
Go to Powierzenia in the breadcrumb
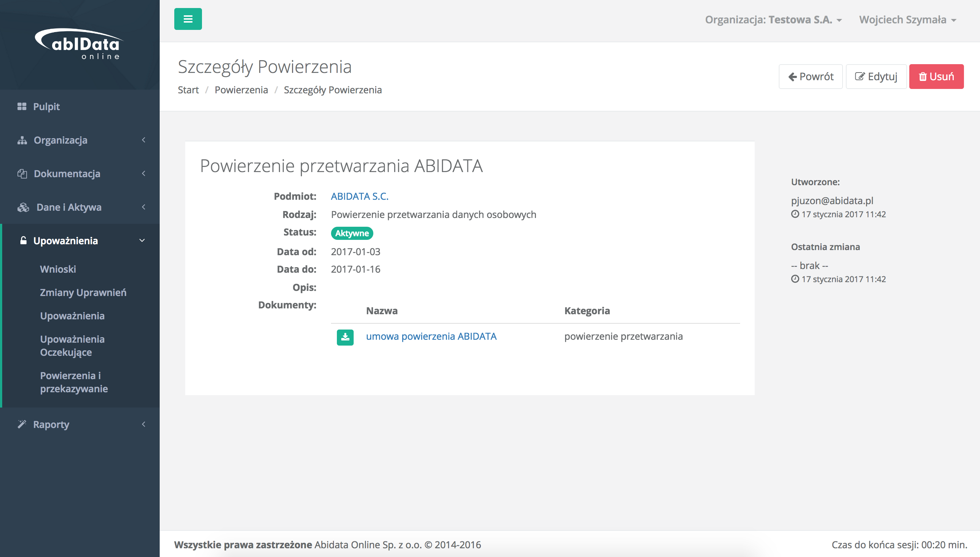241,90
